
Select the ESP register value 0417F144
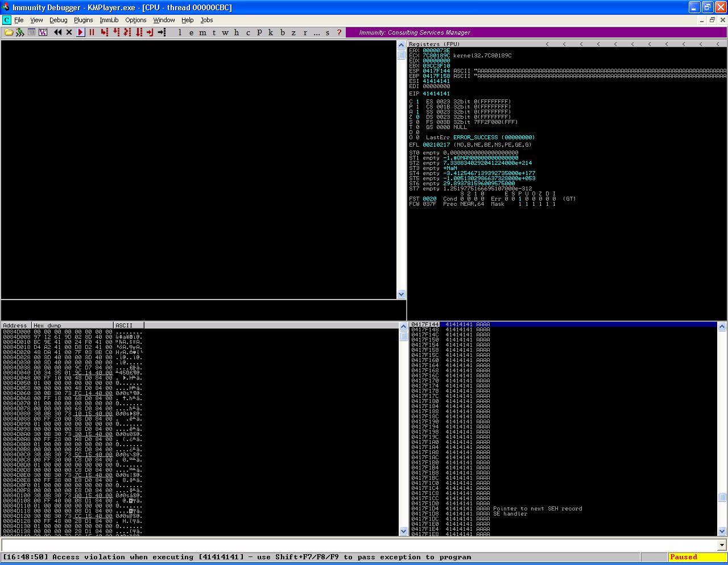(436, 71)
